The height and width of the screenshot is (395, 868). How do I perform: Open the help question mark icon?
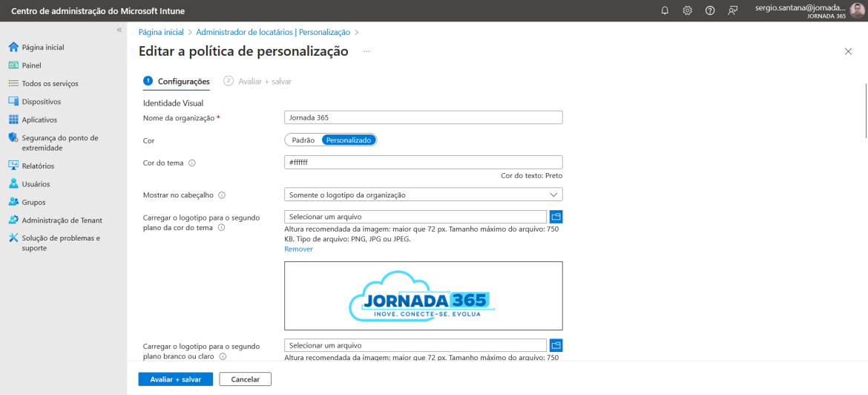(710, 10)
